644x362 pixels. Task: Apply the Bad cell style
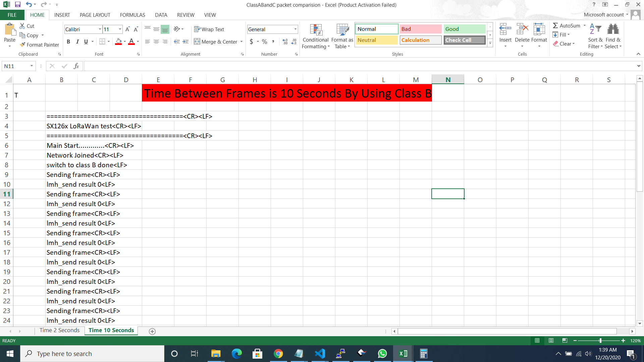pos(420,29)
